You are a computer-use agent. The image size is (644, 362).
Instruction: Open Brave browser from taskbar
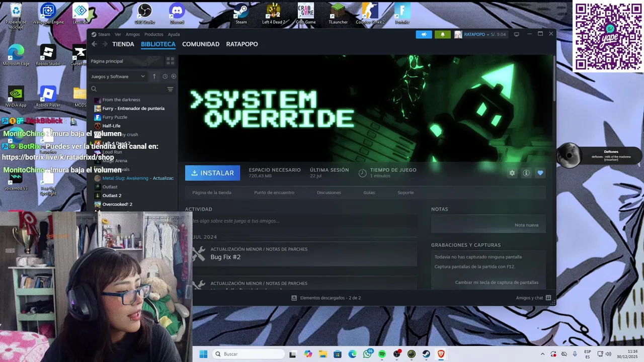click(x=441, y=354)
